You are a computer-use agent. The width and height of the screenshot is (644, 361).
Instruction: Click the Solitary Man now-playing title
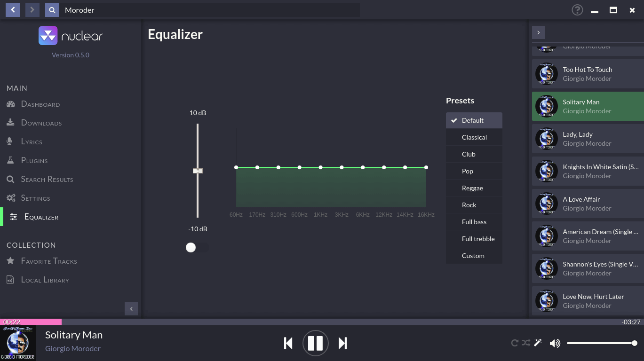point(74,335)
